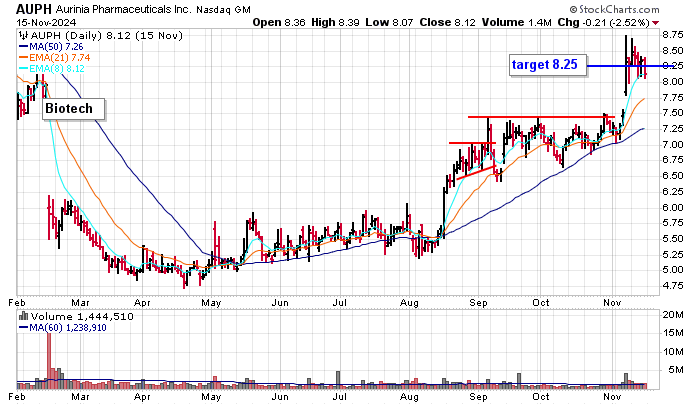Click the MA(60) 1,238,910 legend entry
Image resolution: width=700 pixels, height=405 pixels.
[x=68, y=328]
